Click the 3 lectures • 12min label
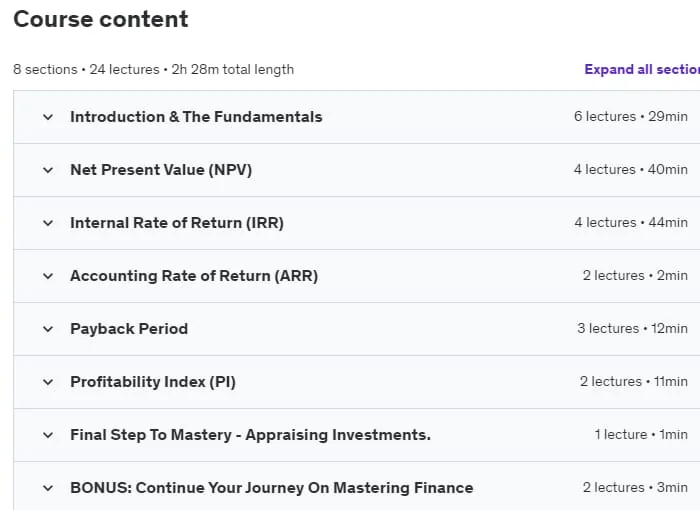Viewport: 700px width, 510px height. pos(632,329)
